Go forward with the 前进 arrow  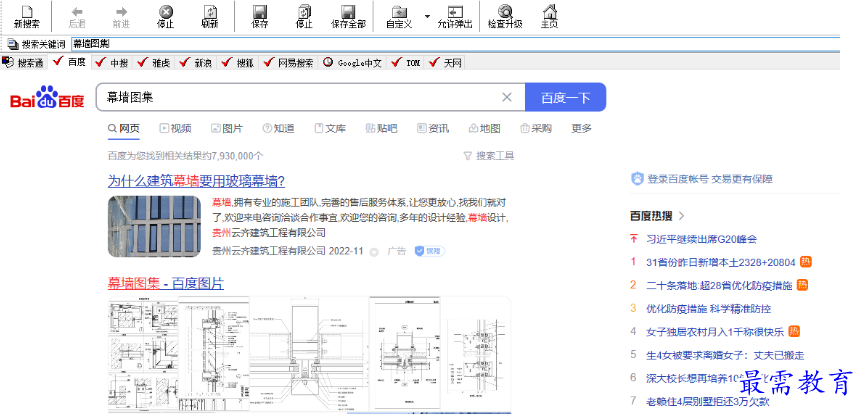[x=121, y=17]
